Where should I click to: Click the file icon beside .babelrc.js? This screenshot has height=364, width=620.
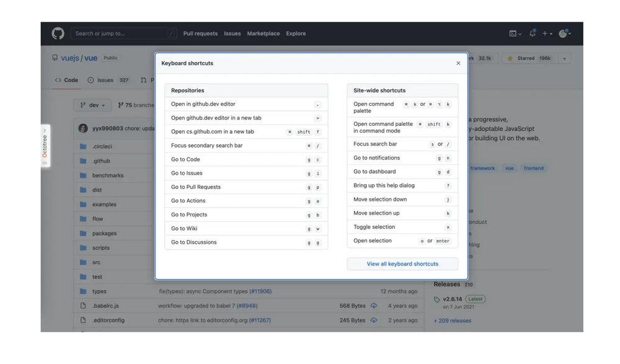tap(82, 305)
